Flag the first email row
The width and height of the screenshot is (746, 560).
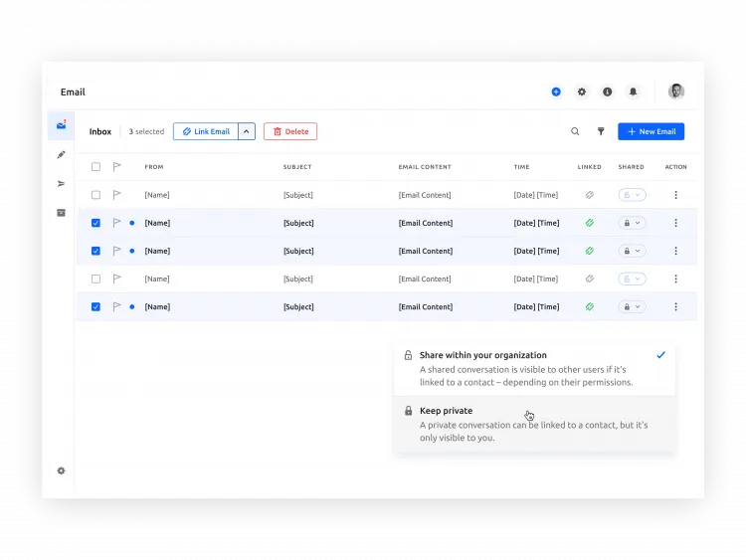[116, 195]
